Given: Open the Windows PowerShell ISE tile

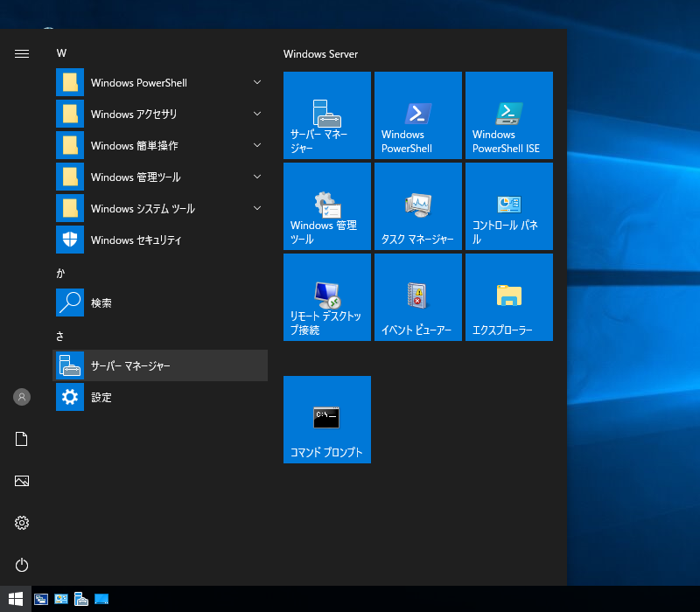Looking at the screenshot, I should point(509,115).
